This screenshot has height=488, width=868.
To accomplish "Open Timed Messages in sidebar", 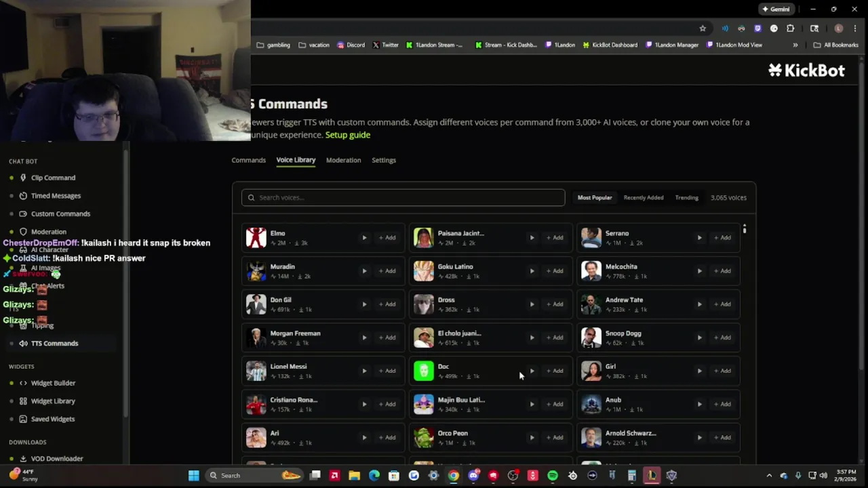I will [x=56, y=196].
